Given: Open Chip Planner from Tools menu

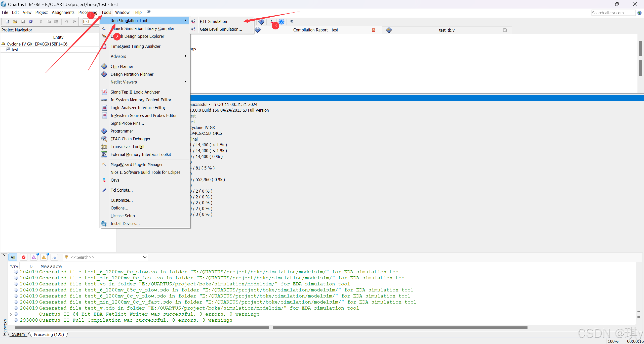Looking at the screenshot, I should click(122, 66).
